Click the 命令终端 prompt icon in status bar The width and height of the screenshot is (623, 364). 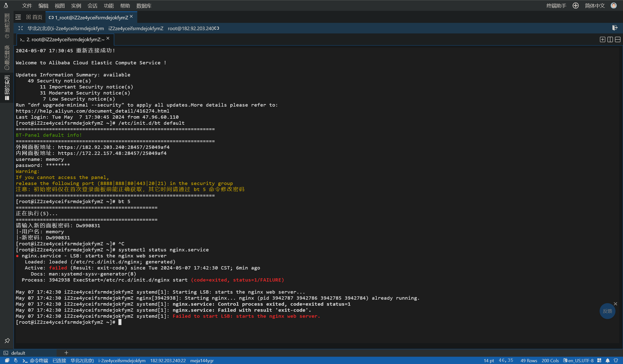coord(25,361)
